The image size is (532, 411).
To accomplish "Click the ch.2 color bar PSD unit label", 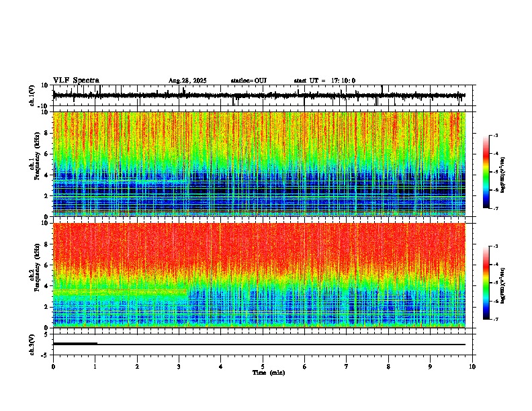I will (503, 285).
